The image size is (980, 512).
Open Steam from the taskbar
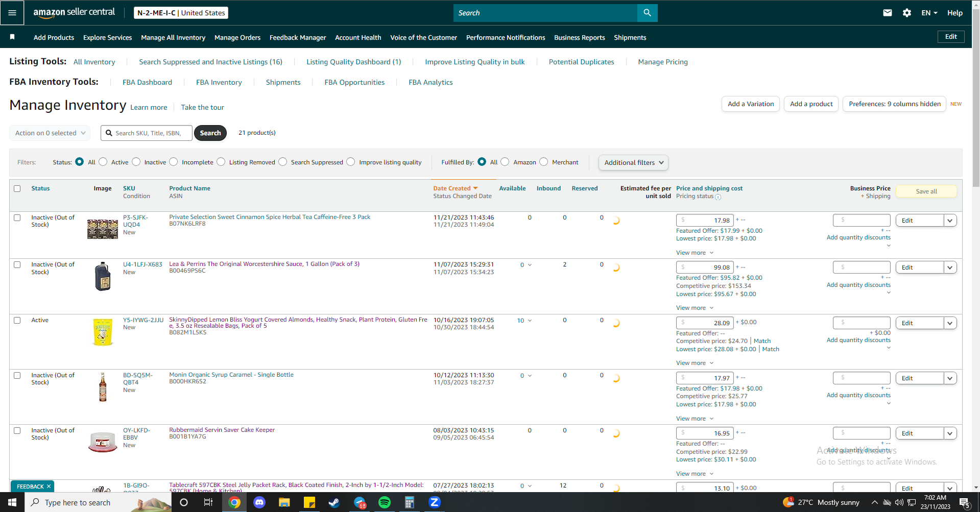click(334, 502)
